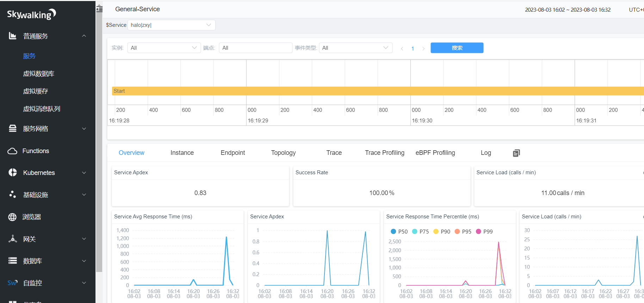Switch to the Trace Profiling tab
Image resolution: width=644 pixels, height=303 pixels.
click(x=385, y=153)
